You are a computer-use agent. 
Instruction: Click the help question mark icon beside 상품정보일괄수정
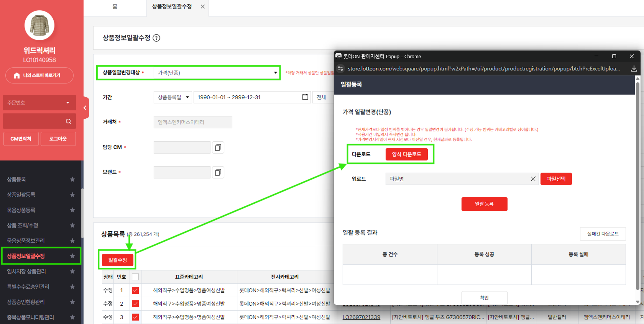tap(156, 38)
